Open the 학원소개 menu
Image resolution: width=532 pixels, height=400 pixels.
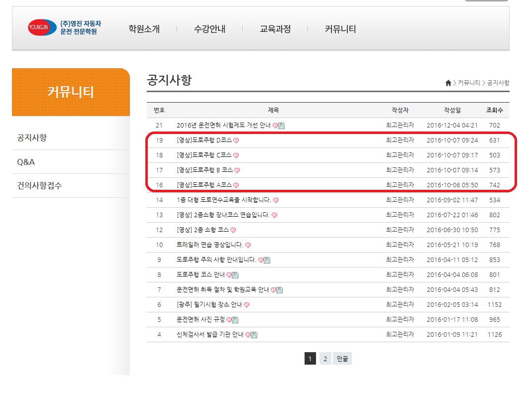pos(144,29)
